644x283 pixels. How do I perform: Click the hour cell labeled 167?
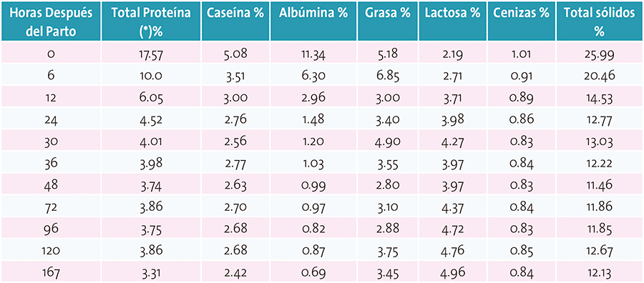coord(51,272)
